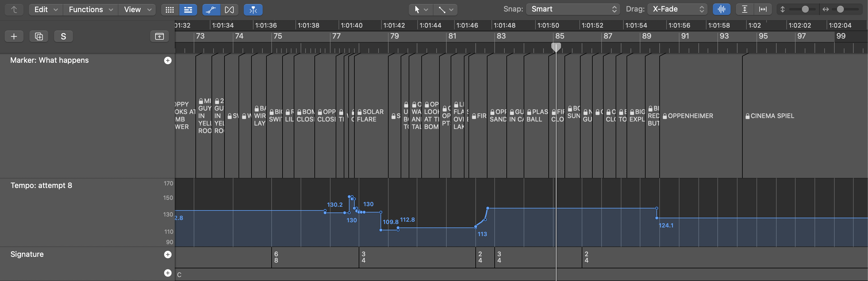Viewport: 868px width, 281px height.
Task: Click 1:01:40 in the time ruler
Action: point(352,25)
